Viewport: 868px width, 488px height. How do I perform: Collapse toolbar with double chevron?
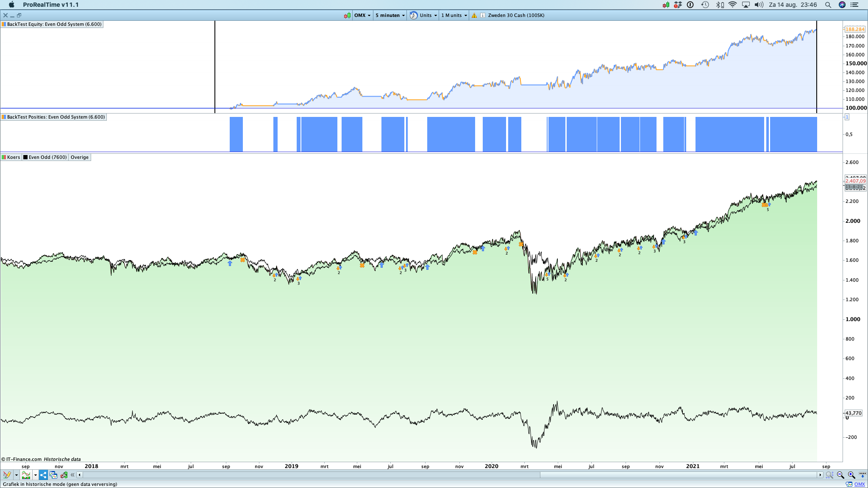click(x=73, y=475)
